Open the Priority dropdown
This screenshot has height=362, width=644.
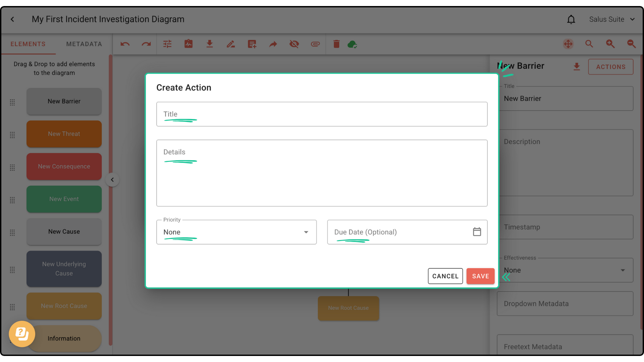[x=236, y=232]
